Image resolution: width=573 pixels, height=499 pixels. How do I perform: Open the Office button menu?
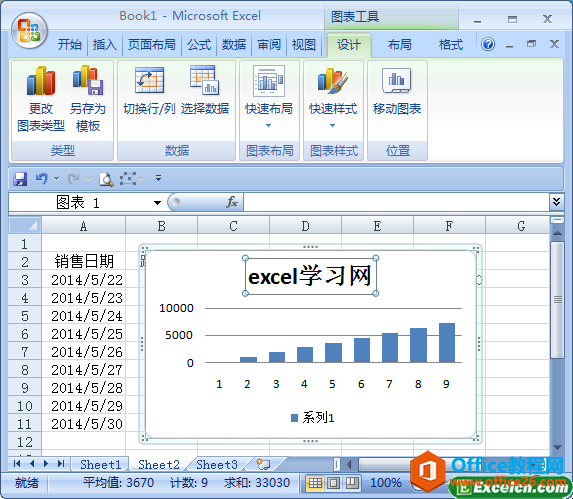pyautogui.click(x=29, y=31)
